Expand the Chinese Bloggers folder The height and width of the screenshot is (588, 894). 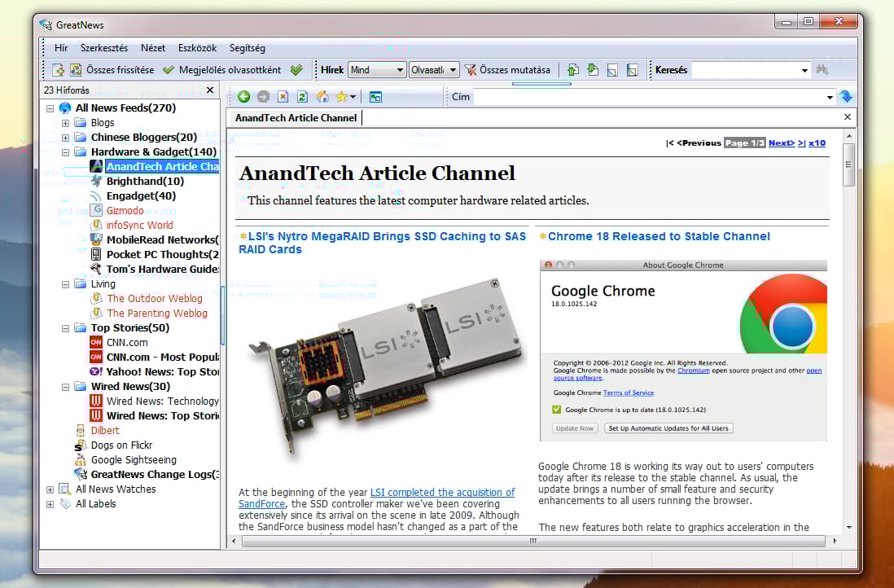[66, 138]
